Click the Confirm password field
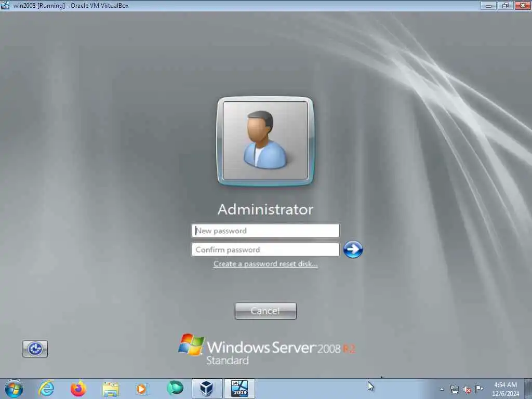 coord(265,250)
